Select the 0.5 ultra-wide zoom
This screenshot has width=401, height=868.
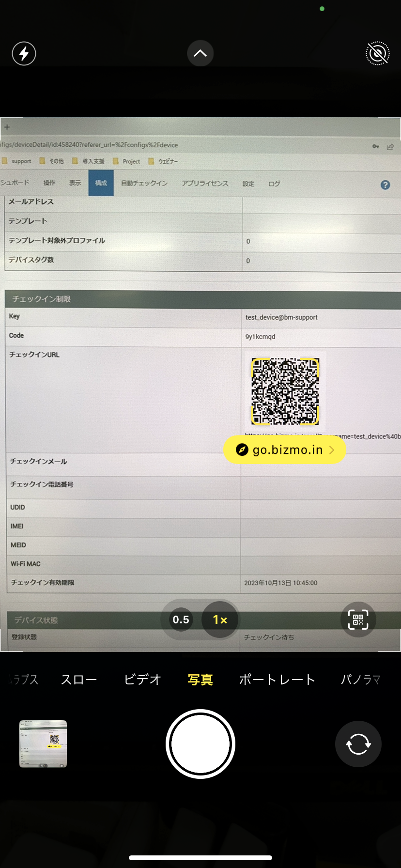(181, 620)
